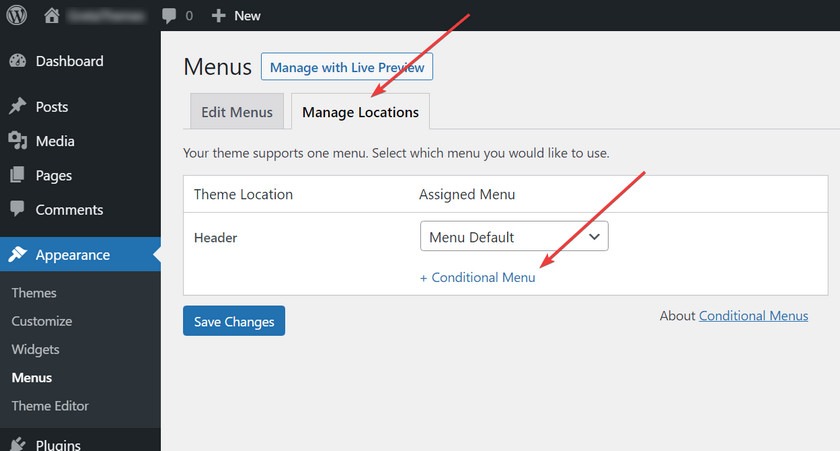This screenshot has height=451, width=840.
Task: Open the comments bubble in admin bar
Action: 169,16
